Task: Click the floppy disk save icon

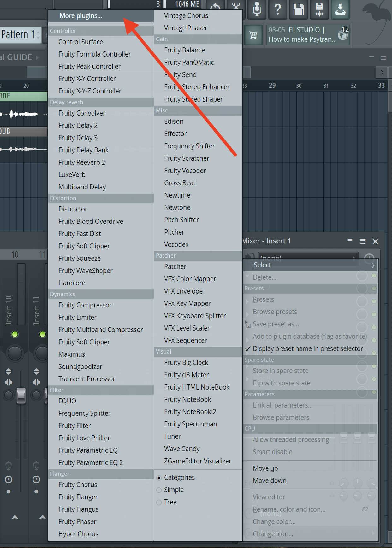Action: (x=298, y=9)
